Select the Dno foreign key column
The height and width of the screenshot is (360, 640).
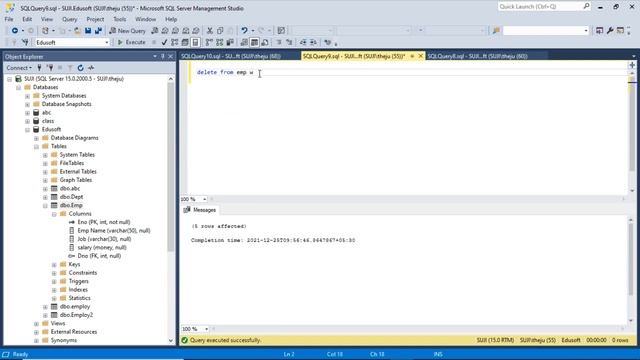[x=99, y=256]
